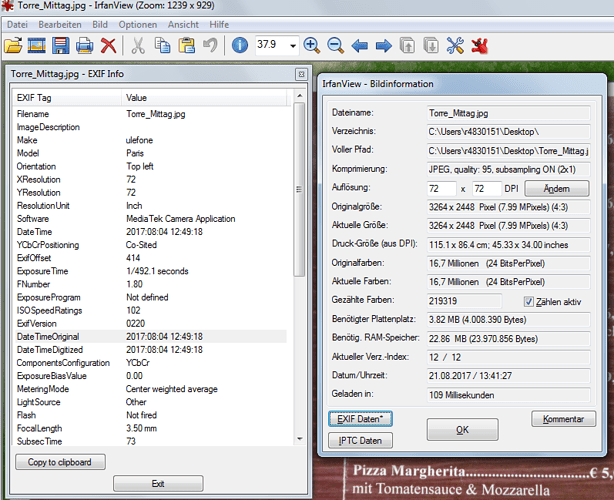This screenshot has width=614, height=500.
Task: Click the Zoom out magnifier icon
Action: pos(336,46)
